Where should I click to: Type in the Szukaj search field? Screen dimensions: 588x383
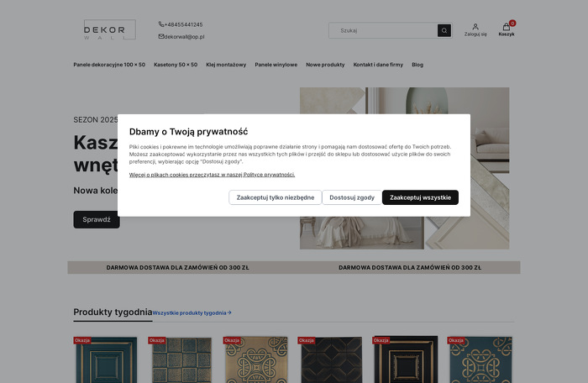[x=383, y=30]
